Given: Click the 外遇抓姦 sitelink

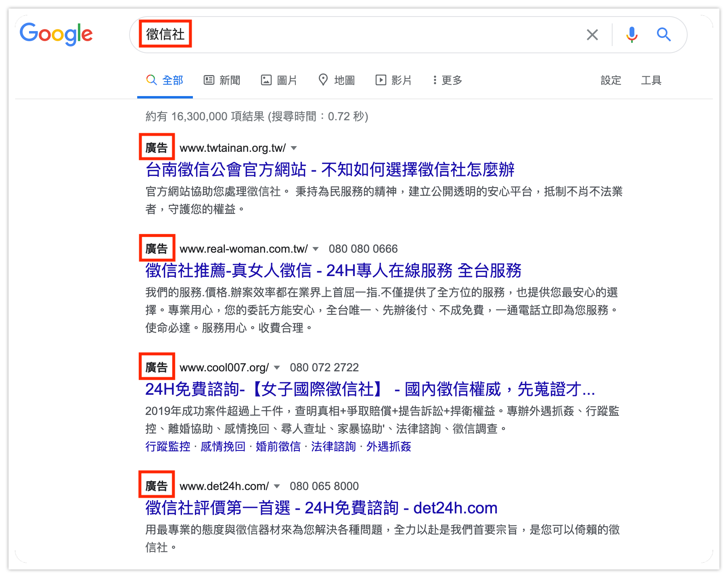Looking at the screenshot, I should pos(389,446).
